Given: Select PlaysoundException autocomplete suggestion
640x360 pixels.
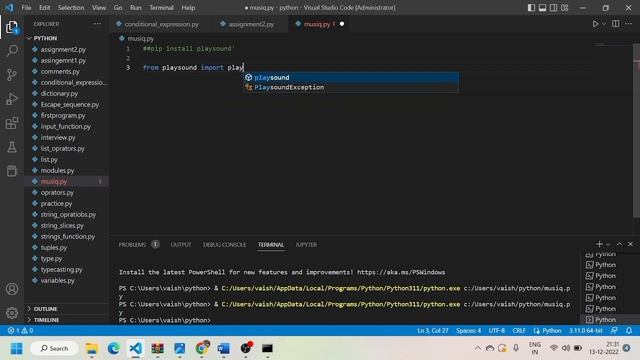Looking at the screenshot, I should click(351, 87).
